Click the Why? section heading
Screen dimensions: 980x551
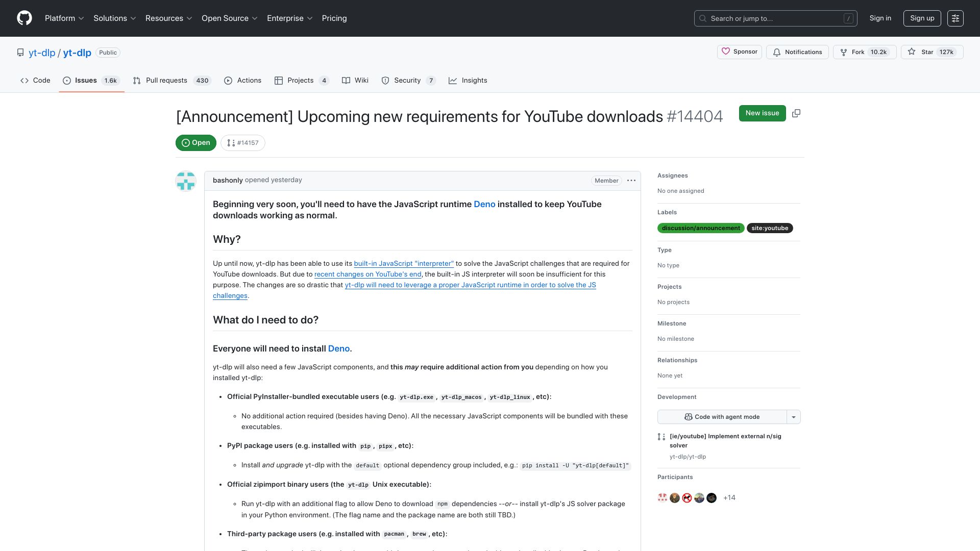click(227, 239)
